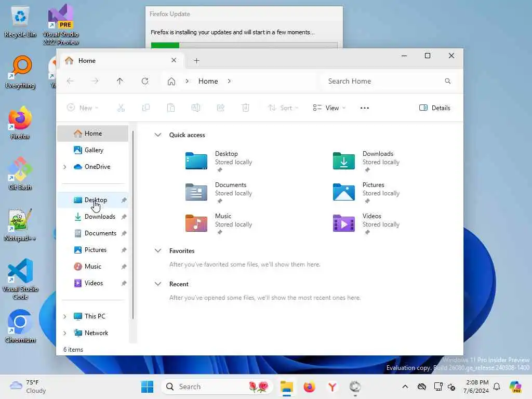Click the search magnifier in Search Home
The width and height of the screenshot is (532, 399).
447,81
